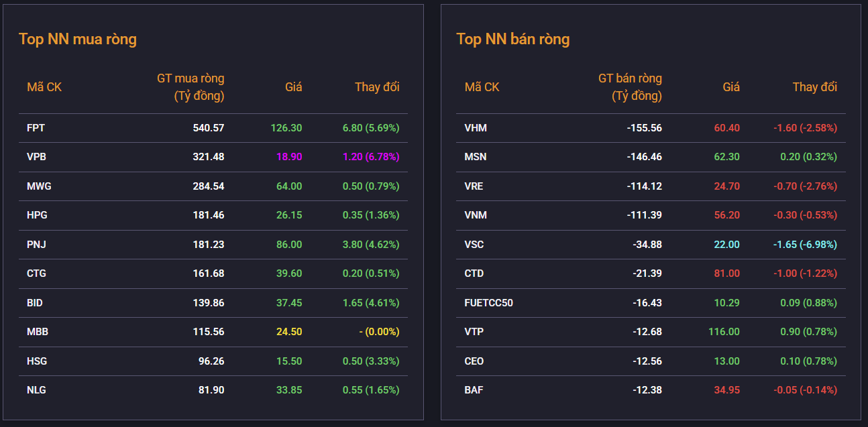The width and height of the screenshot is (868, 427).
Task: Select the HSG stock ticker
Action: pos(37,361)
